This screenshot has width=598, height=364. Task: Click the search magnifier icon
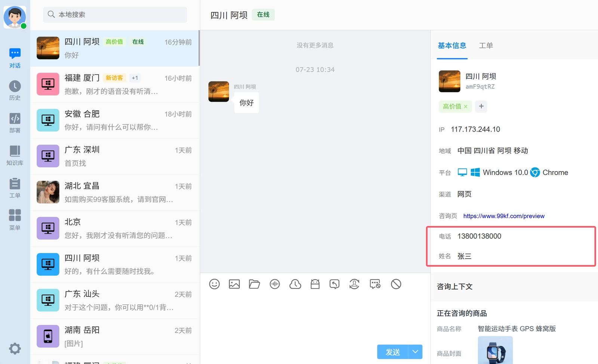coord(51,14)
